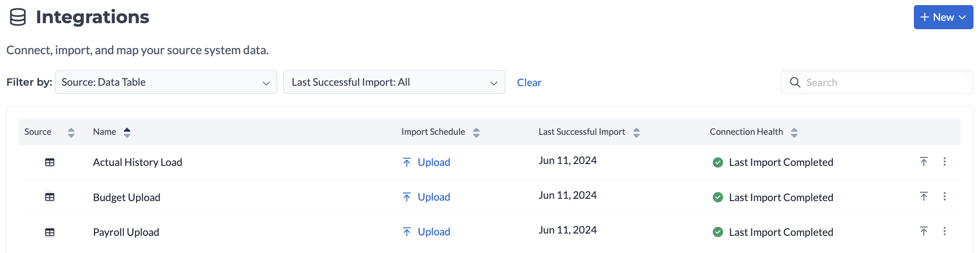Open more options for Budget Upload
Image resolution: width=980 pixels, height=253 pixels.
tap(944, 196)
